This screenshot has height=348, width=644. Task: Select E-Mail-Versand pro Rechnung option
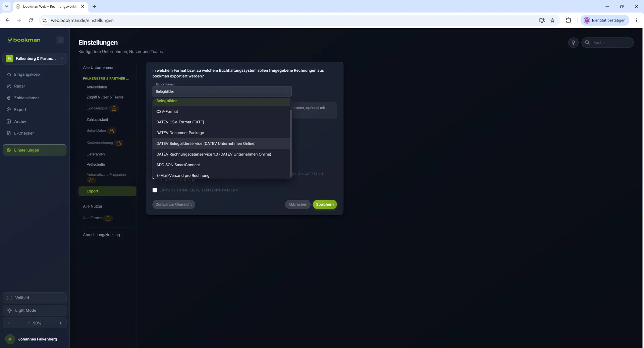tap(221, 175)
